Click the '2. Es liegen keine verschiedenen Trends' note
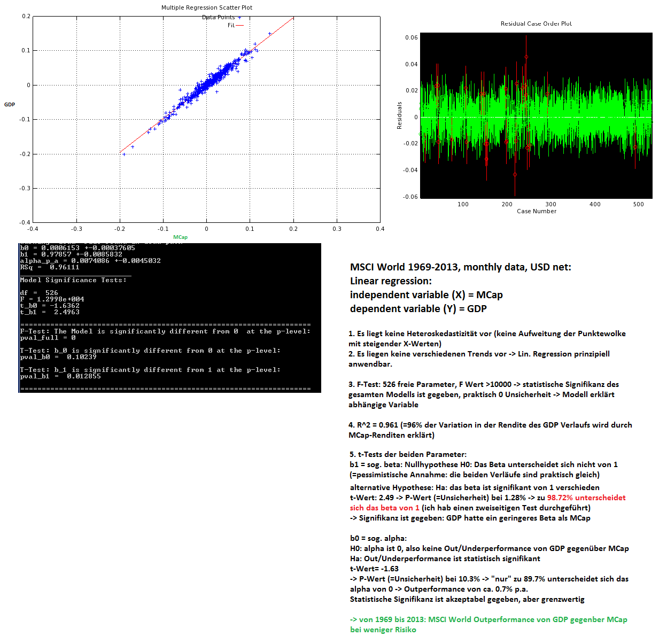This screenshot has width=667, height=644. [479, 359]
